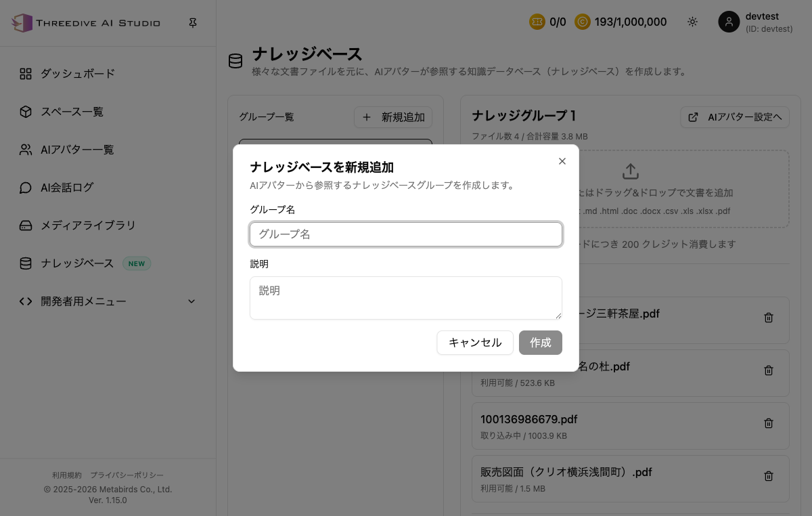Click the Ver. 1.15.0 version text
Screen dimensions: 812x516
pyautogui.click(x=108, y=500)
